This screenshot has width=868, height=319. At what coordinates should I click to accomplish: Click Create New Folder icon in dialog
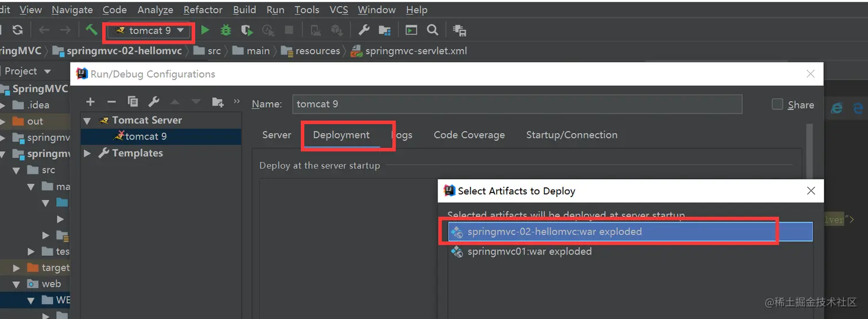tap(218, 102)
